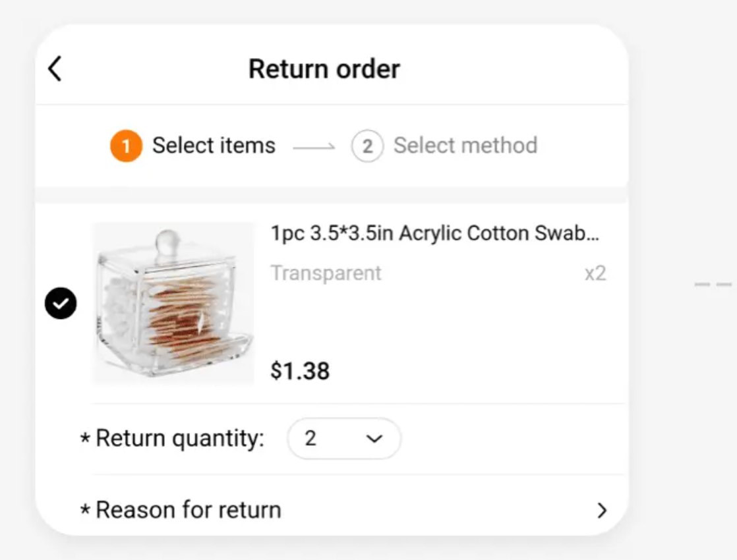The image size is (737, 560).
Task: Click the Acrylic Cotton Swab product title
Action: [435, 233]
